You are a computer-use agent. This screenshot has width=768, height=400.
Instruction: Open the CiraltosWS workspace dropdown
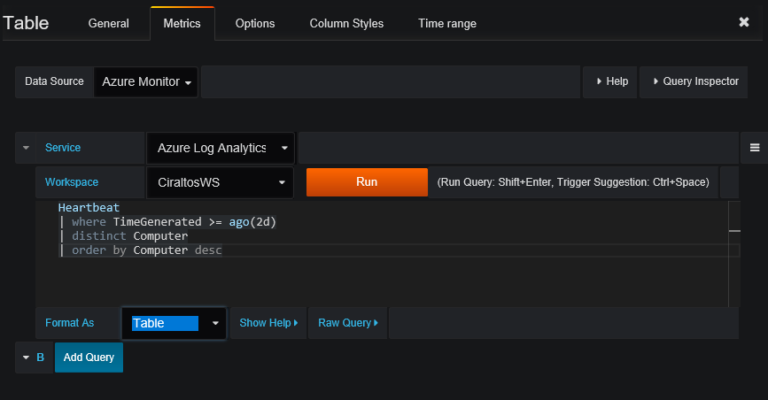pyautogui.click(x=221, y=183)
